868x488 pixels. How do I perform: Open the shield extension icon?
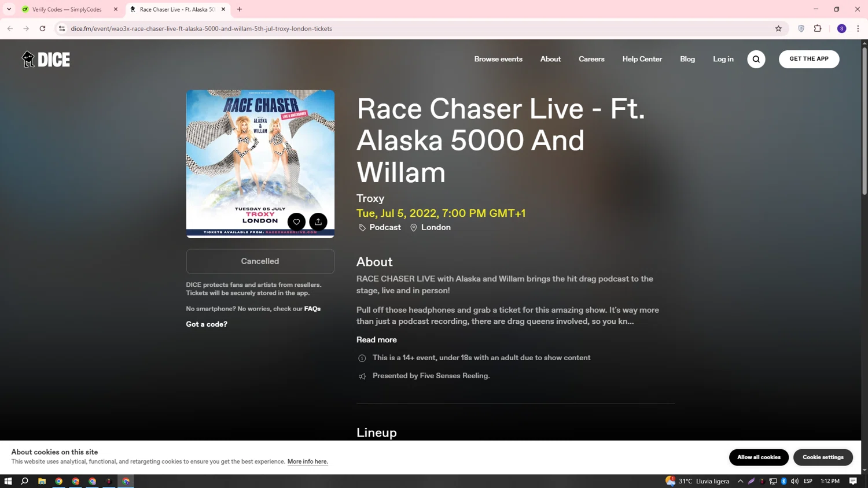pyautogui.click(x=801, y=28)
